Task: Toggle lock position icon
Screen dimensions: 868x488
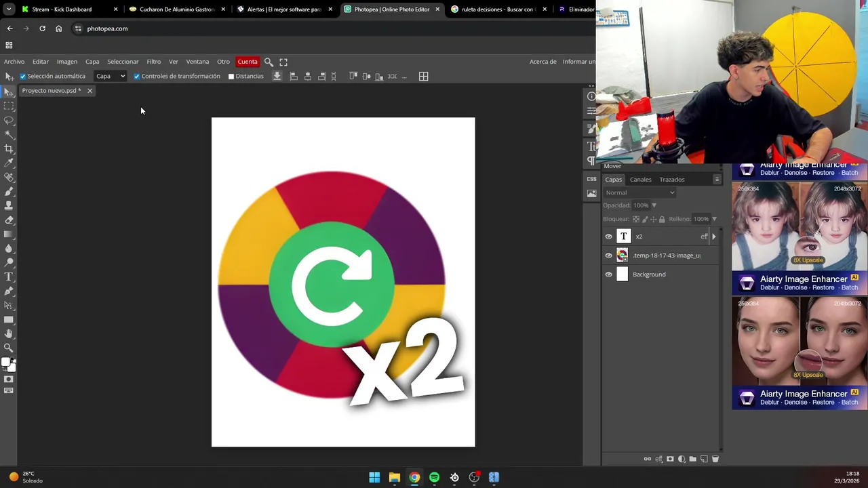Action: click(x=653, y=219)
